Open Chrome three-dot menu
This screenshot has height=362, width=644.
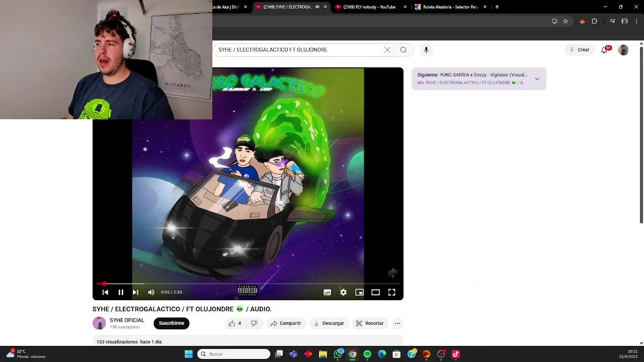tap(636, 21)
